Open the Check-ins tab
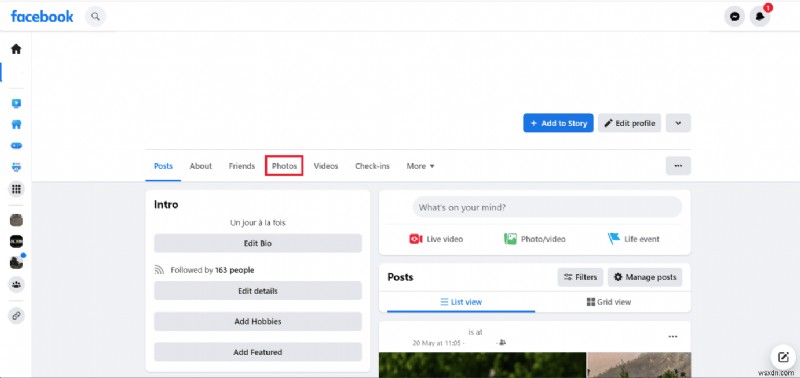The height and width of the screenshot is (378, 800). pos(372,166)
